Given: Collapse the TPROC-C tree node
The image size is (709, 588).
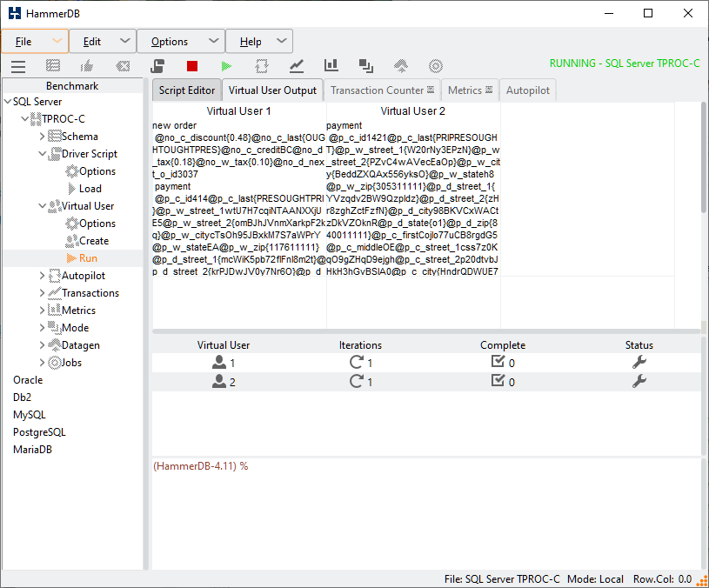Looking at the screenshot, I should coord(25,119).
